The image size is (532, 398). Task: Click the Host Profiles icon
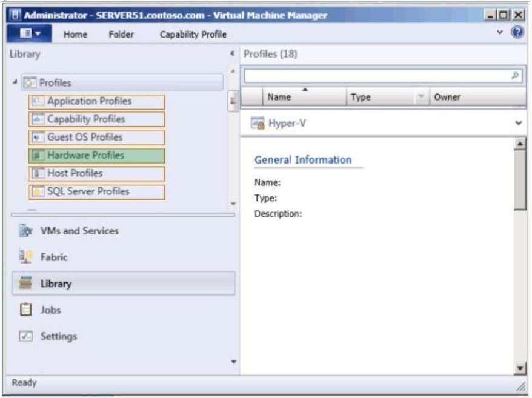coord(38,173)
